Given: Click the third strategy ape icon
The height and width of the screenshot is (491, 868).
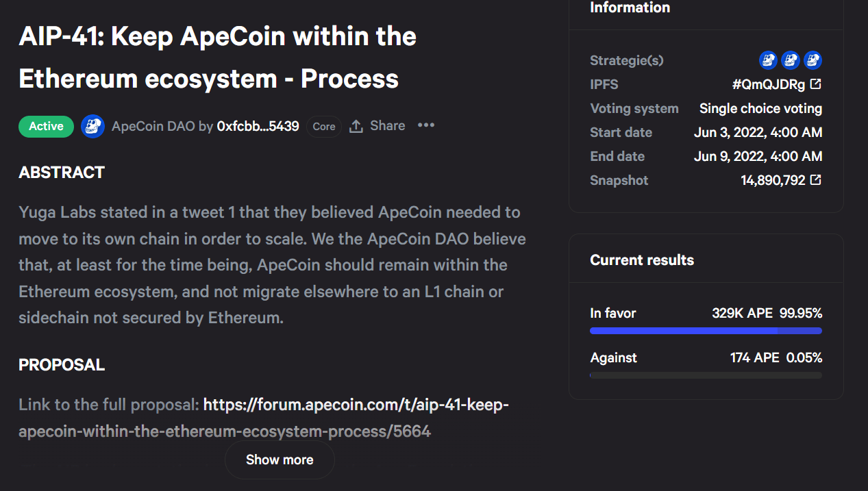Looking at the screenshot, I should pos(813,60).
